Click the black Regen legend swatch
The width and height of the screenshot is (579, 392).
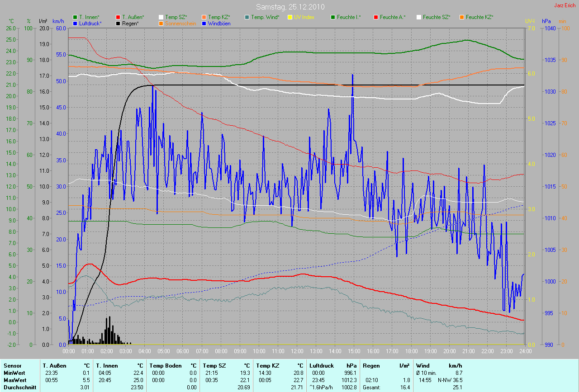[118, 23]
